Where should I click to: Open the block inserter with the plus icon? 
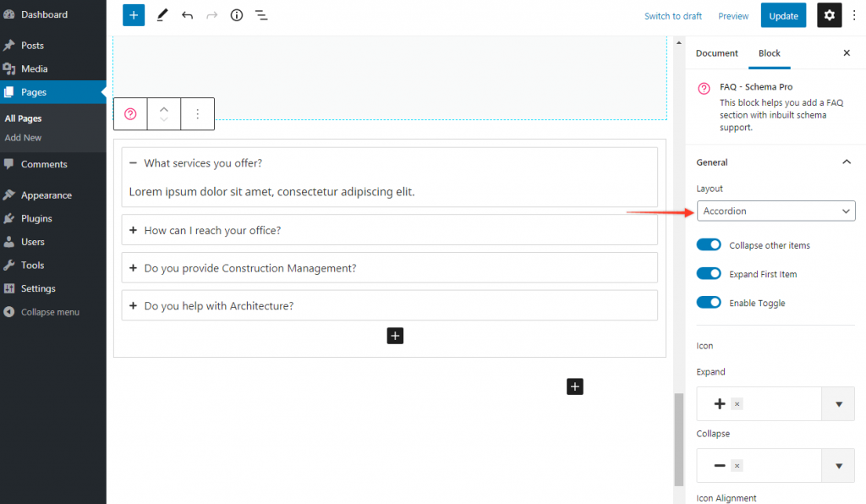click(133, 15)
